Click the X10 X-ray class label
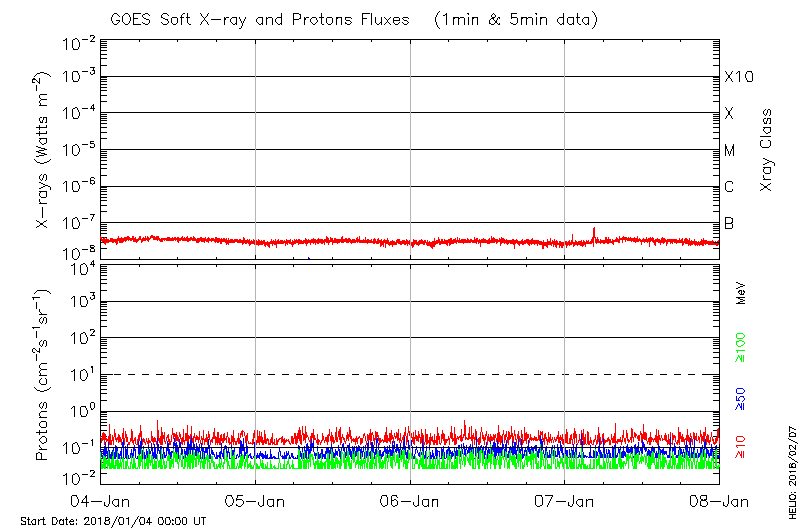The image size is (800, 530). 738,77
